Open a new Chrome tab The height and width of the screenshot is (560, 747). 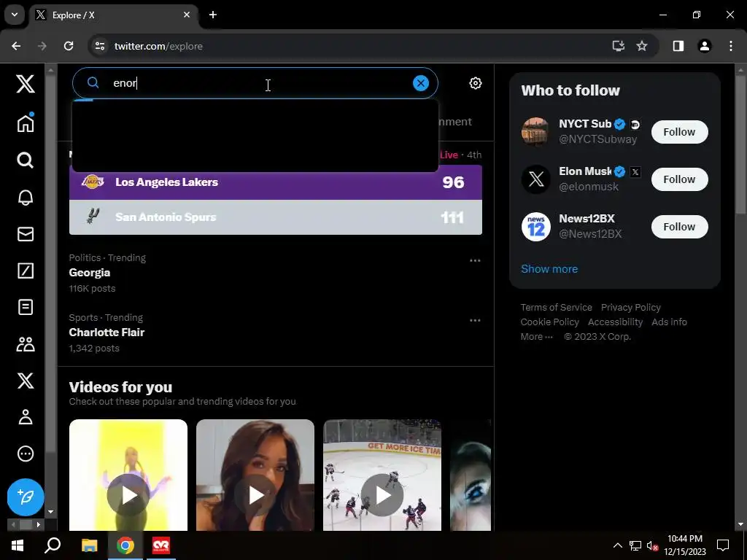click(213, 15)
